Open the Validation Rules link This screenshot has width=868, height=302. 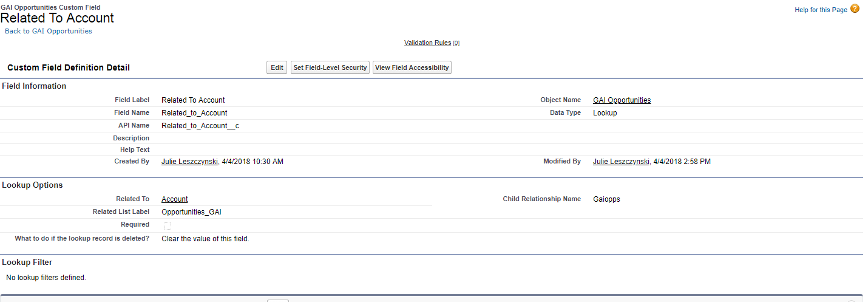pos(427,43)
